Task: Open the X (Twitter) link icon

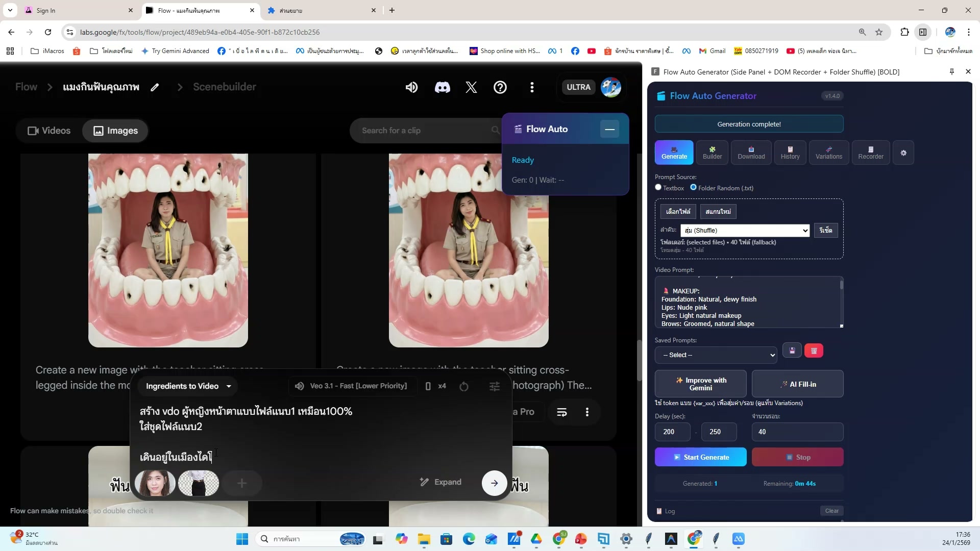Action: click(x=471, y=87)
